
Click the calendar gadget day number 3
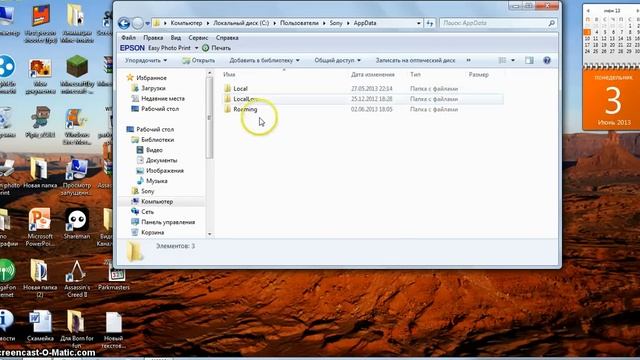point(613,101)
